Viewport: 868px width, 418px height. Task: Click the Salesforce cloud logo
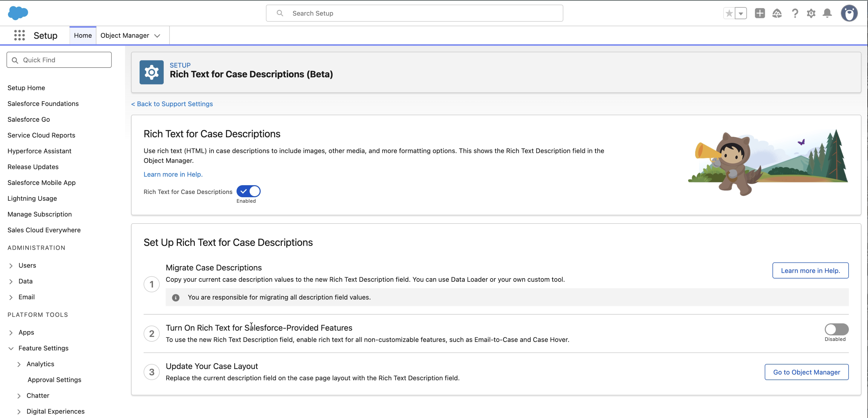click(x=18, y=13)
